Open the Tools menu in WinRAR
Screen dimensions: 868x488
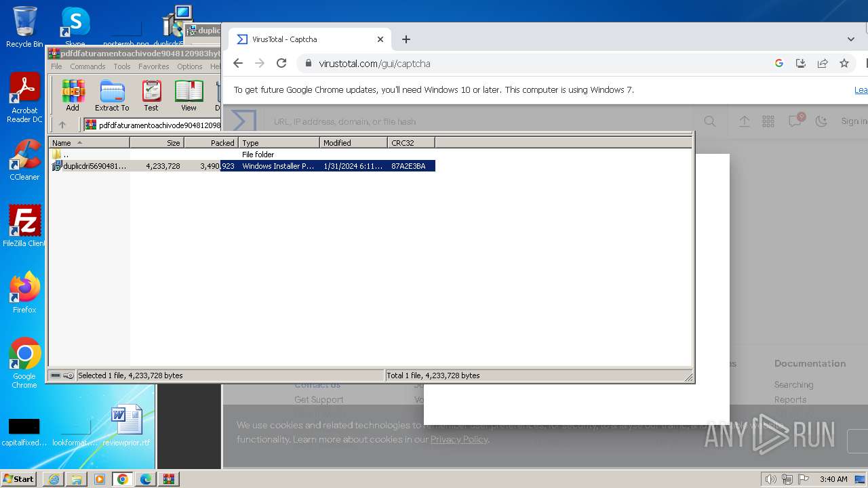coord(122,66)
